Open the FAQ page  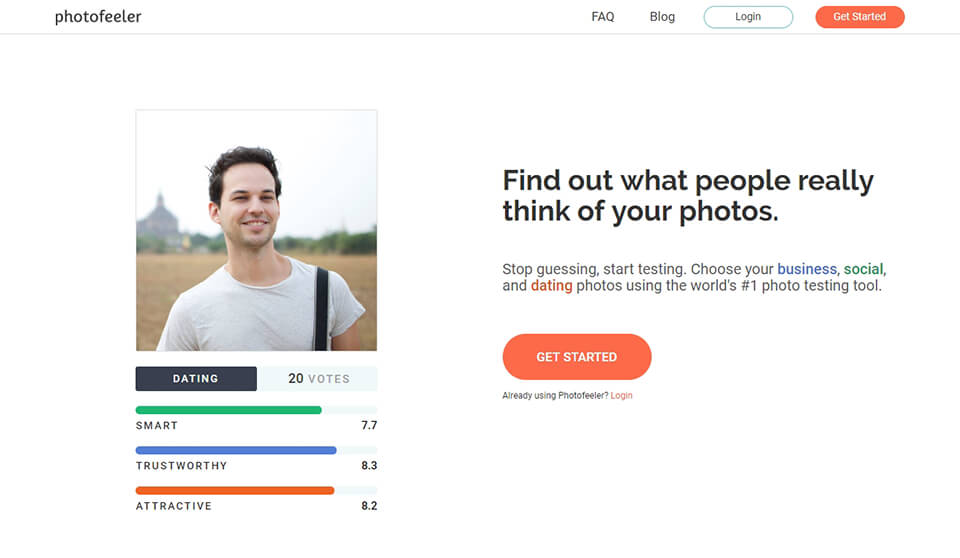click(603, 17)
